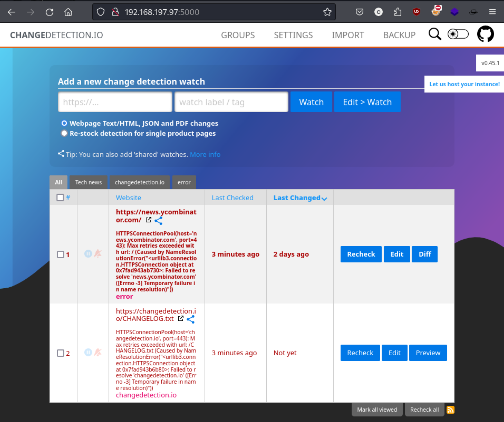Share the CHANGELOG.txt watch
Image resolution: width=504 pixels, height=422 pixels.
click(x=191, y=319)
